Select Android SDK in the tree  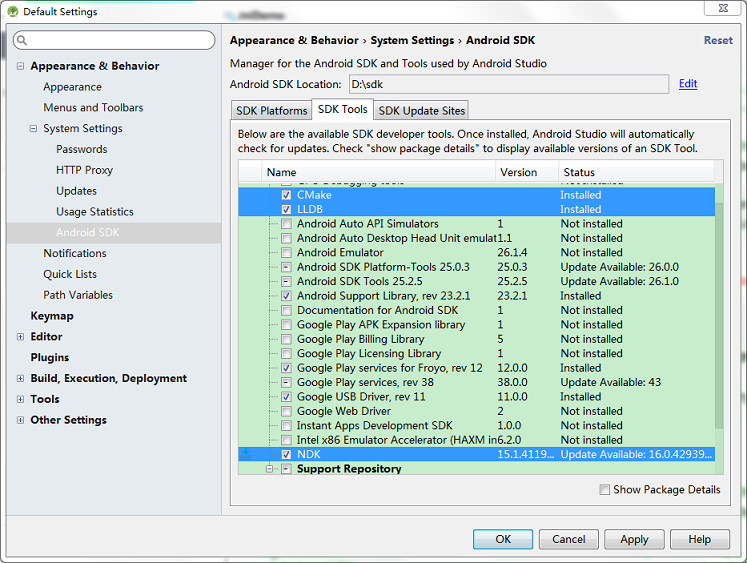point(114,232)
